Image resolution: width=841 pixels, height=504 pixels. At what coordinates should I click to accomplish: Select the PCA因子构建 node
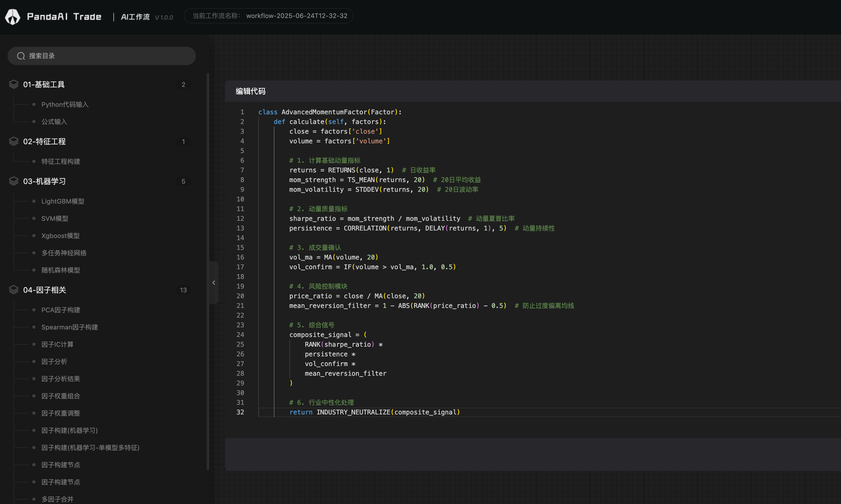[61, 310]
